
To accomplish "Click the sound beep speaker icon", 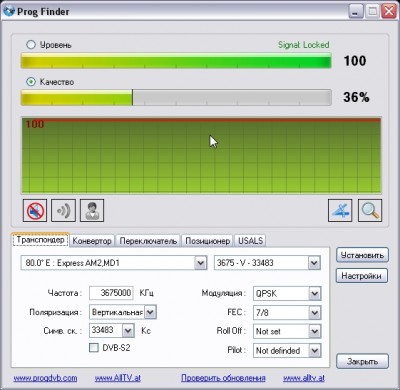I will click(63, 210).
